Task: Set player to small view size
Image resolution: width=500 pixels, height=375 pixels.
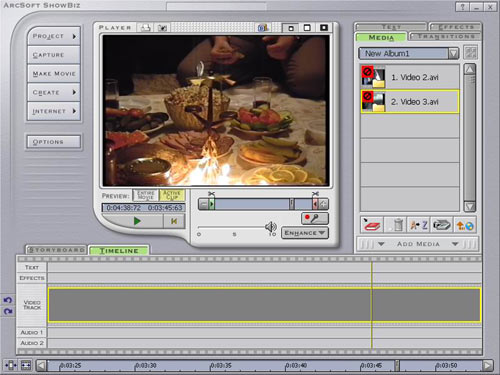Action: point(291,28)
